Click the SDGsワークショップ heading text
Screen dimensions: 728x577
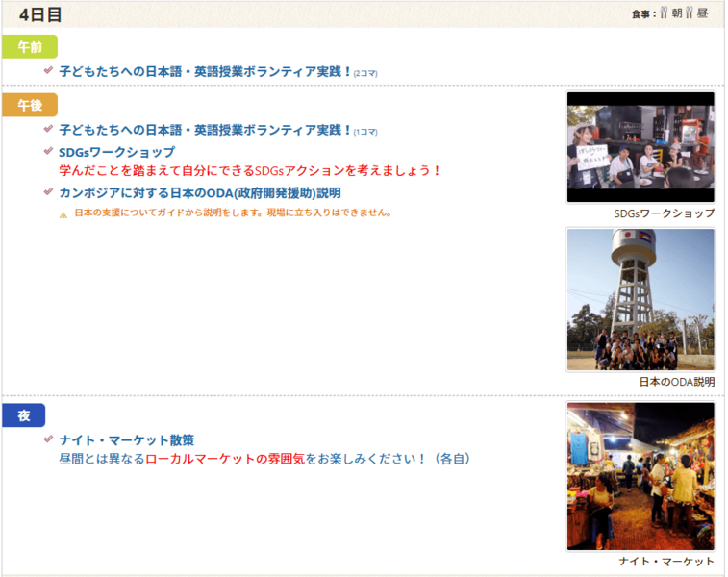(116, 152)
